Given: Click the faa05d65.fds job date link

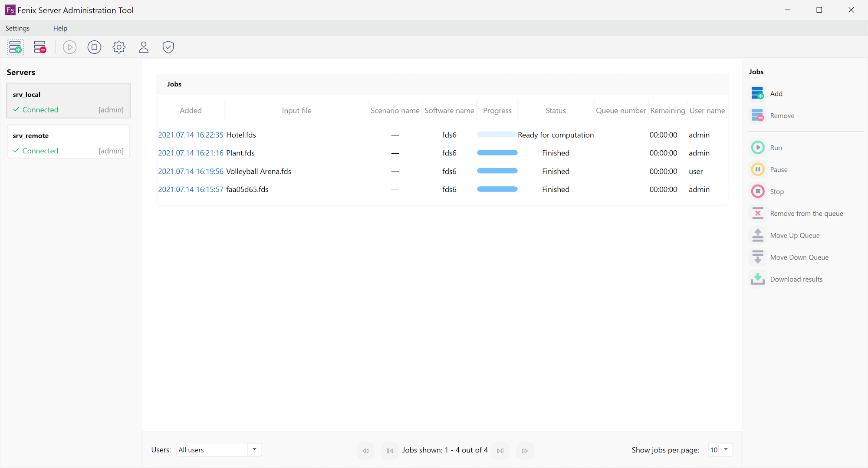Looking at the screenshot, I should [191, 189].
